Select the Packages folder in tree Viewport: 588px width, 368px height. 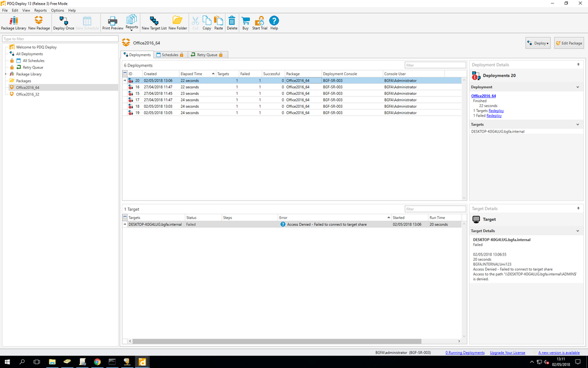(x=24, y=81)
